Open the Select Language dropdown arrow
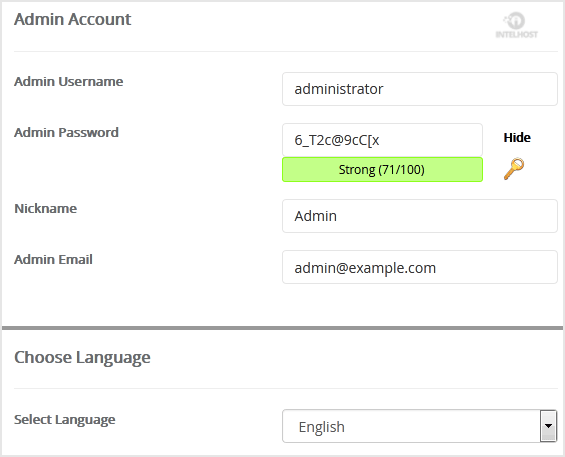The height and width of the screenshot is (457, 565). tap(548, 426)
